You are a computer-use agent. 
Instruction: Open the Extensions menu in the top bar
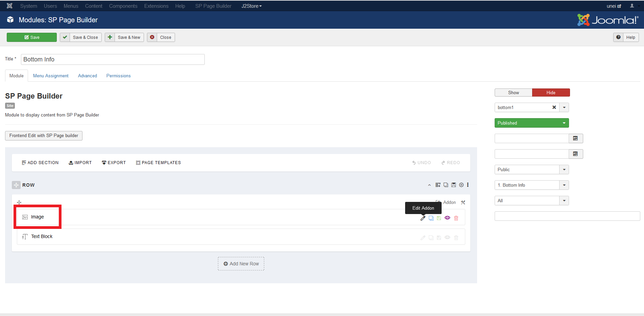click(x=156, y=6)
